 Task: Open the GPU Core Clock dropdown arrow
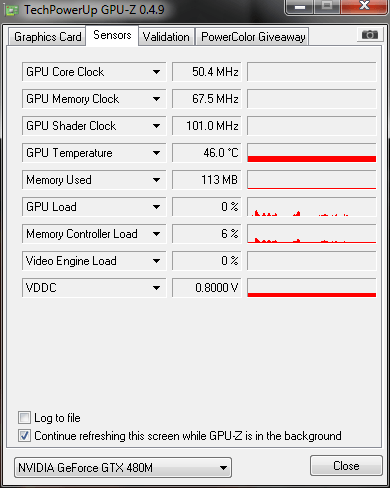[156, 72]
